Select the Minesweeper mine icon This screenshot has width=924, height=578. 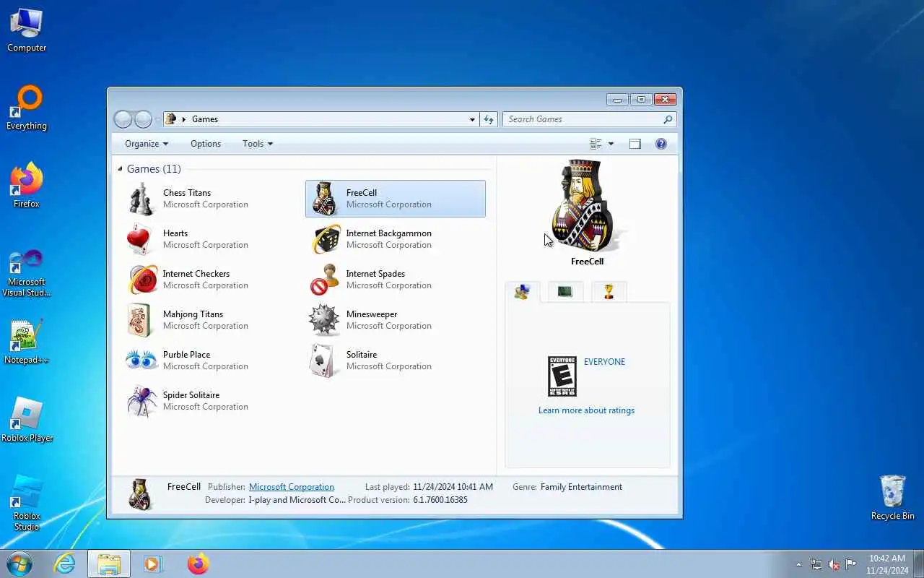pyautogui.click(x=325, y=320)
